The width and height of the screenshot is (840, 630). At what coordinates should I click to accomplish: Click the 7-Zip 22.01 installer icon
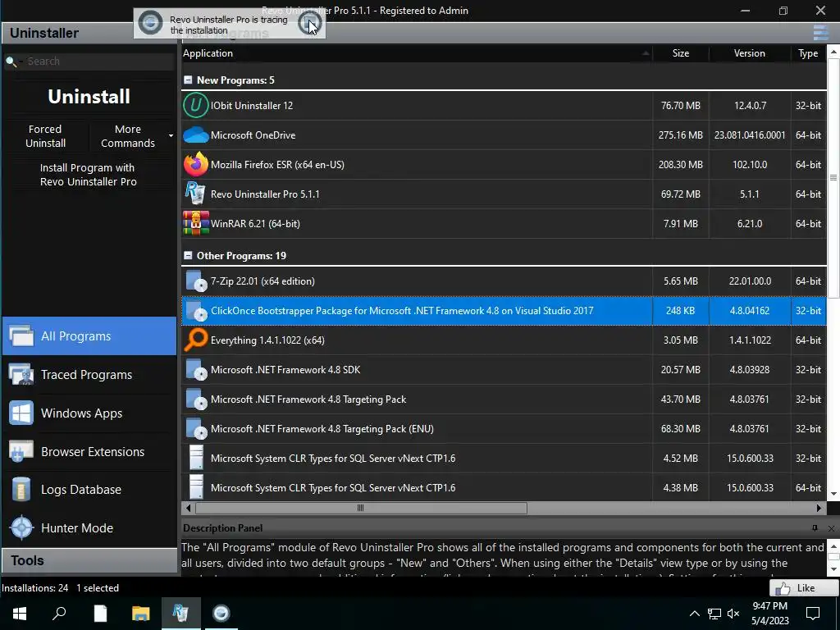(x=196, y=281)
